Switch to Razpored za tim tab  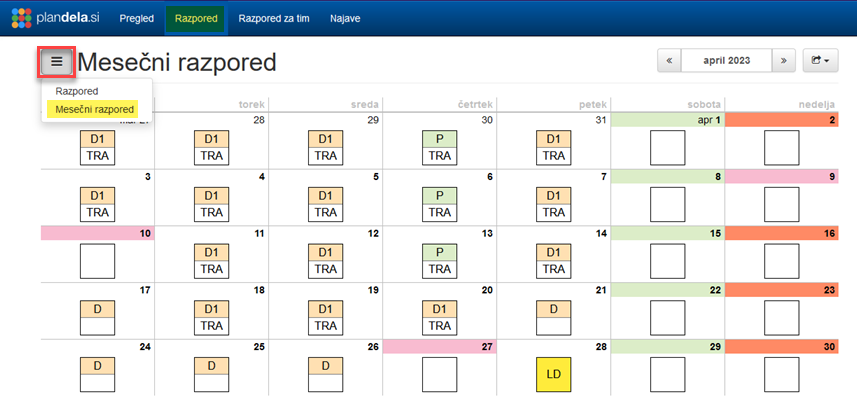click(x=273, y=18)
